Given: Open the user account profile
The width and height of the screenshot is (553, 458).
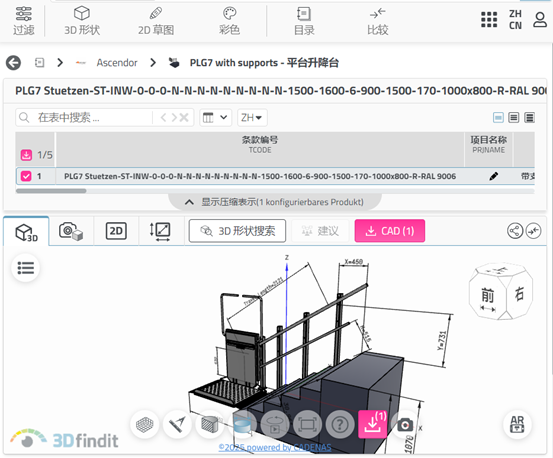Looking at the screenshot, I should click(x=540, y=20).
